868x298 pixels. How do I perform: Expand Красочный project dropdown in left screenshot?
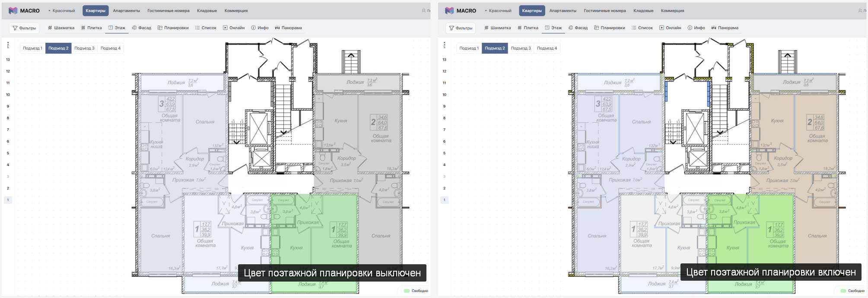coord(61,11)
